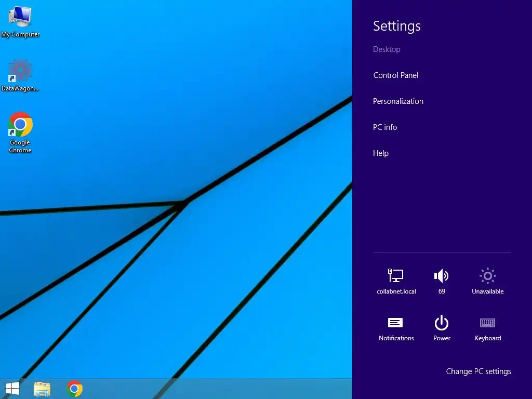Click the Desktop label under Settings
This screenshot has height=399, width=532.
[x=387, y=49]
